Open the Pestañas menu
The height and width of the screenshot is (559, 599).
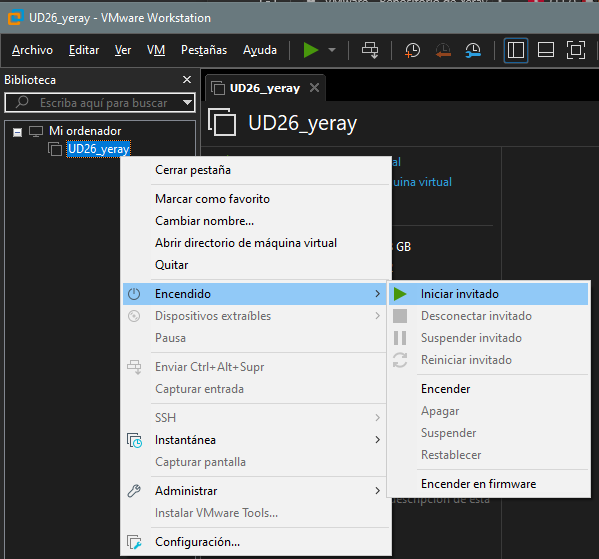pyautogui.click(x=204, y=50)
